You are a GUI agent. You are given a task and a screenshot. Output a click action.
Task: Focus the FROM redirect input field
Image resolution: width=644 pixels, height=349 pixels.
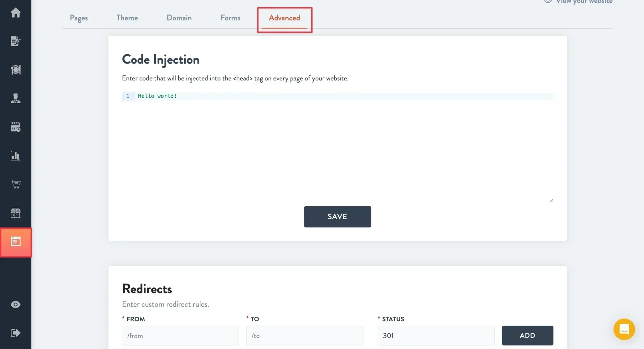[x=180, y=335]
